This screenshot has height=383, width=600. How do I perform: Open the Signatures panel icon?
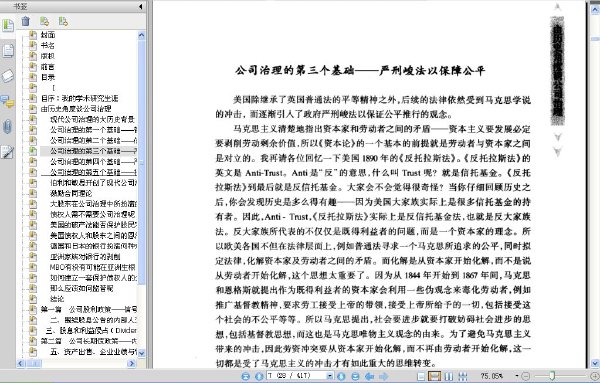tap(8, 152)
